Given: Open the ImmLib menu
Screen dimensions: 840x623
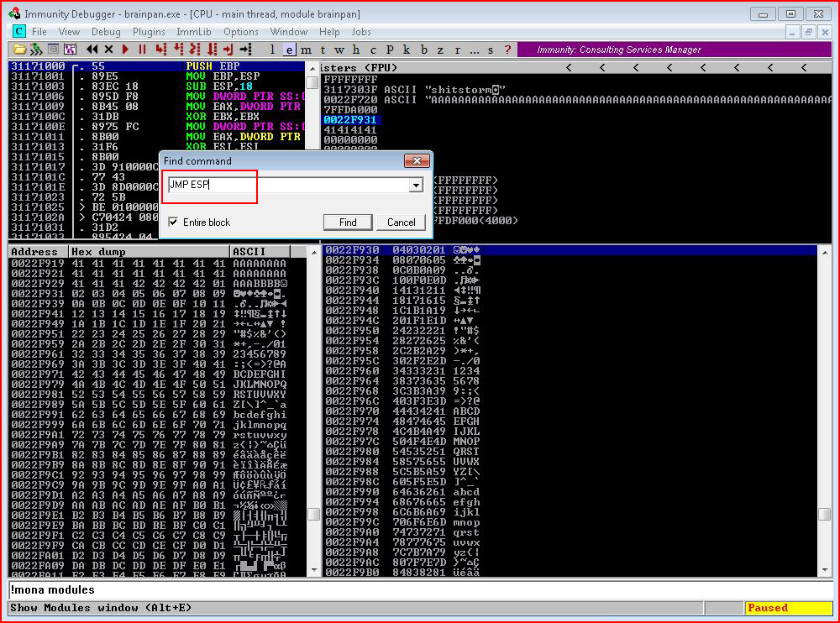Looking at the screenshot, I should coord(194,32).
